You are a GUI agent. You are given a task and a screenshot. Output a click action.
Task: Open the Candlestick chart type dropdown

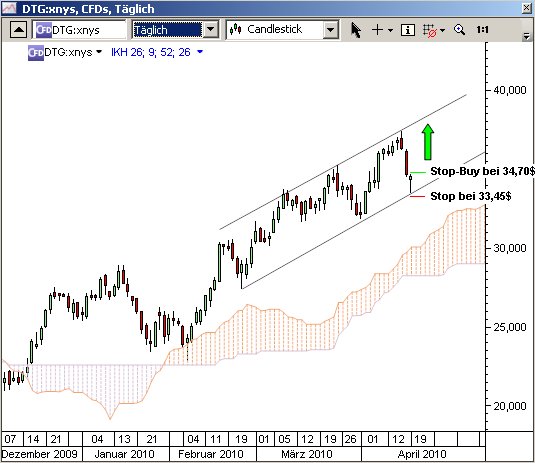click(x=330, y=30)
